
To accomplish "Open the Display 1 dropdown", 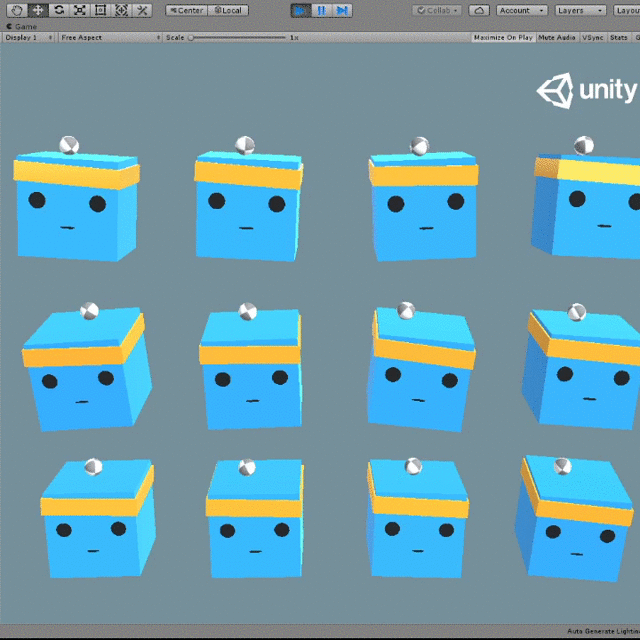I will click(x=28, y=38).
